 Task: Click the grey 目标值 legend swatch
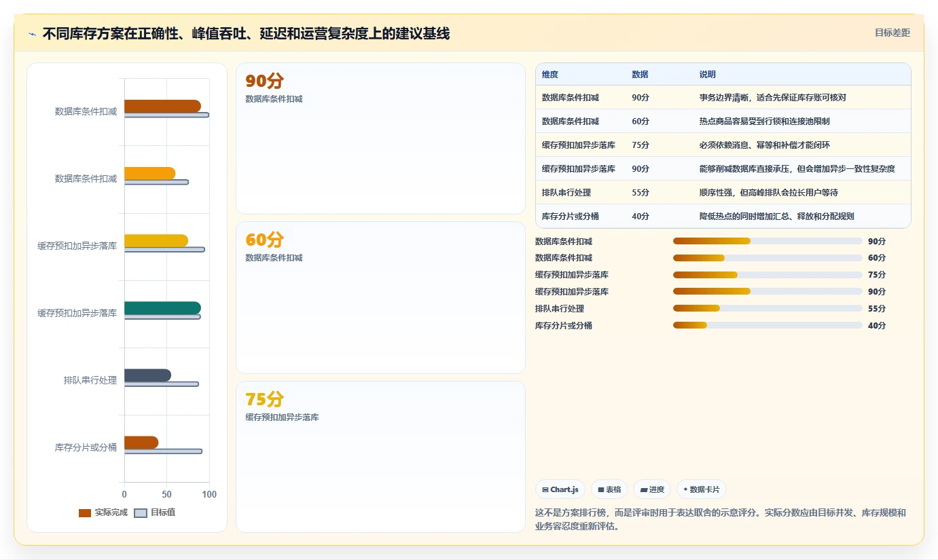click(x=141, y=513)
